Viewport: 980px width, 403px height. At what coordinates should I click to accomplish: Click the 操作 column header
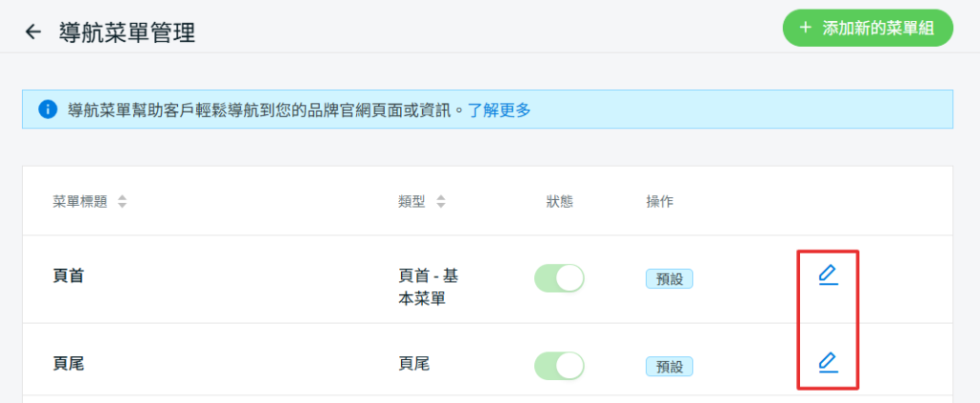[x=659, y=202]
